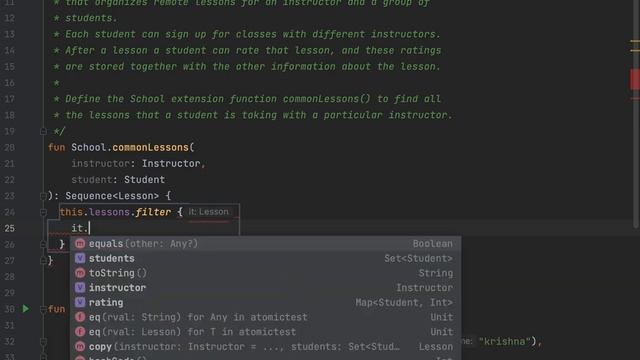The image size is (640, 360).
Task: Click the lessons property on line 24
Action: 109,212
